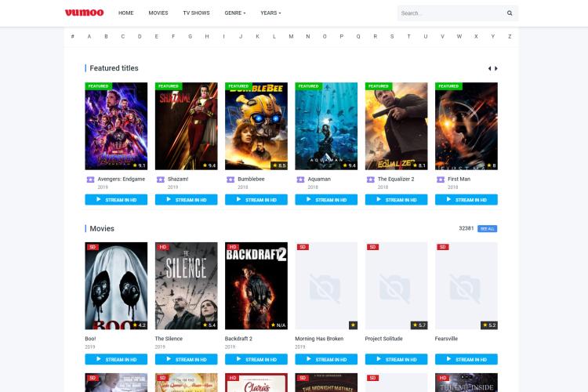The width and height of the screenshot is (588, 392).
Task: Open The Silence movie poster
Action: pos(187,286)
